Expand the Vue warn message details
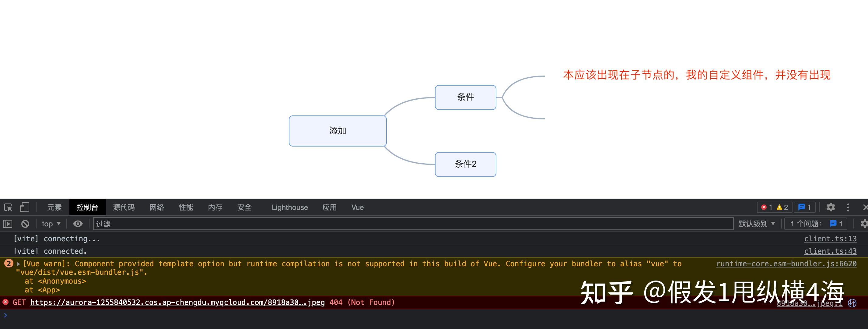Image resolution: width=868 pixels, height=329 pixels. pos(18,264)
